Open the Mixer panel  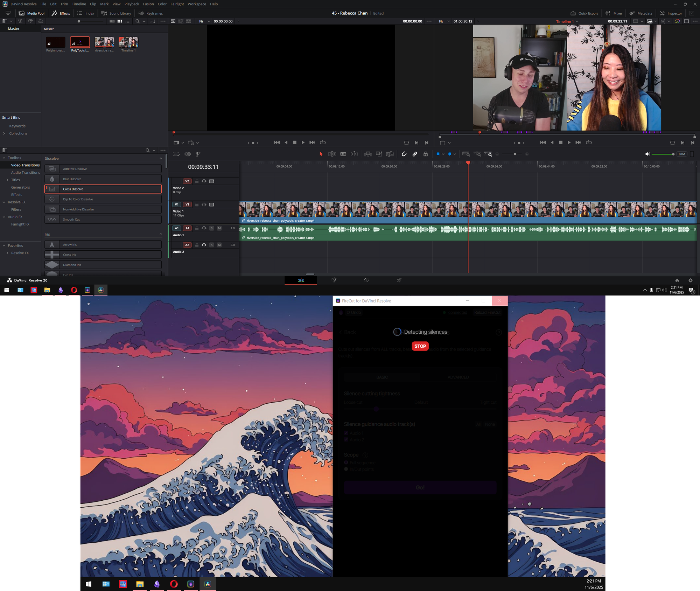coord(614,13)
